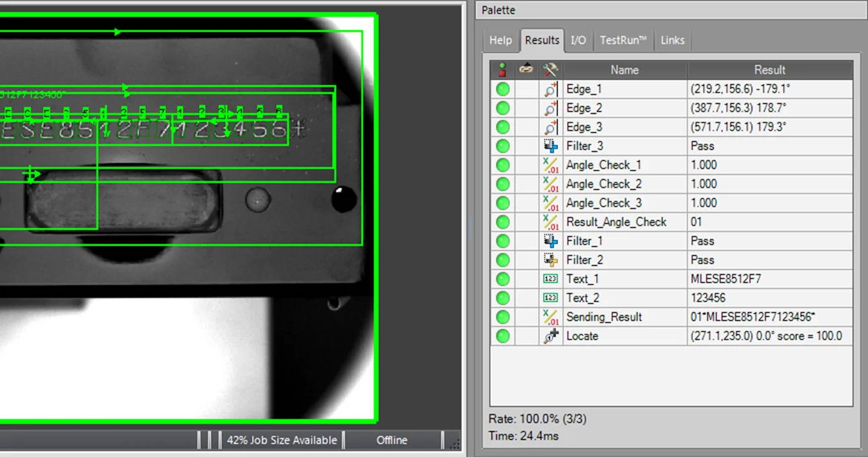Click the Locate pattern tool icon

[x=550, y=336]
